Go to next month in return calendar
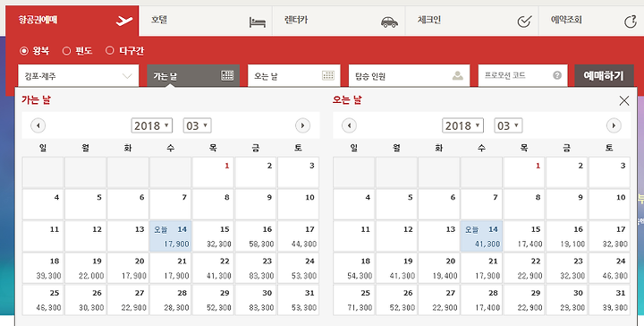 [x=614, y=125]
